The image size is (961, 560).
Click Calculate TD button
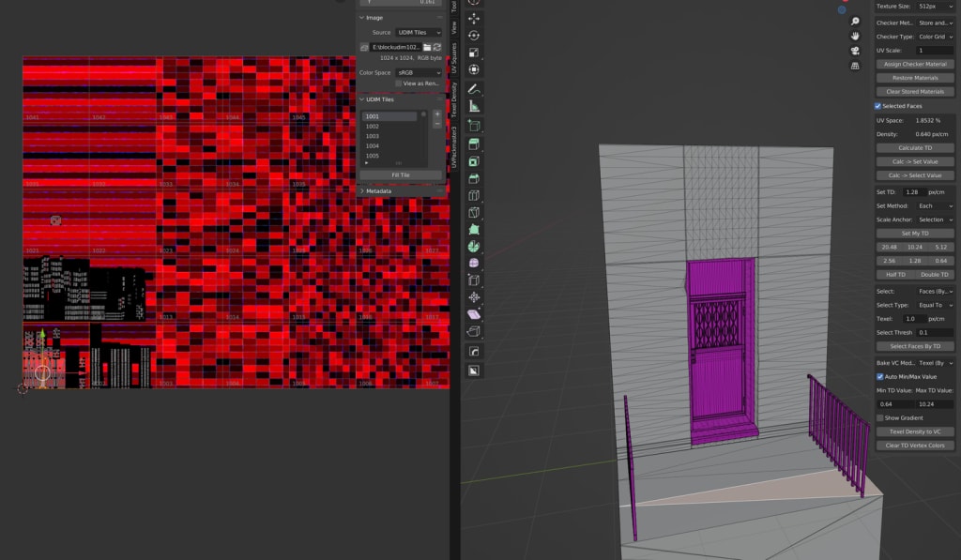point(915,147)
